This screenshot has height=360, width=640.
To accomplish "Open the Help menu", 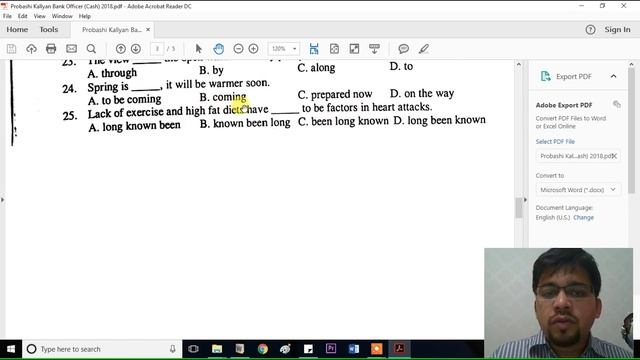I will point(84,16).
